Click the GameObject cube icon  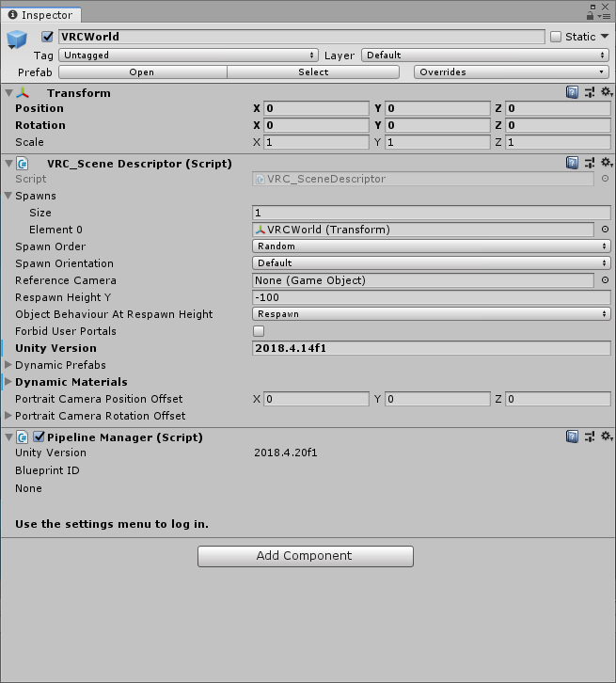click(17, 40)
